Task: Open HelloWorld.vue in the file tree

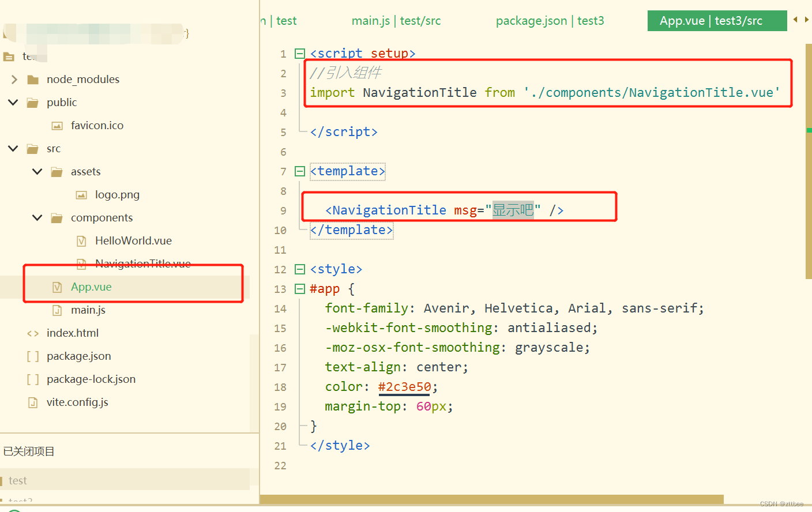Action: click(x=133, y=240)
